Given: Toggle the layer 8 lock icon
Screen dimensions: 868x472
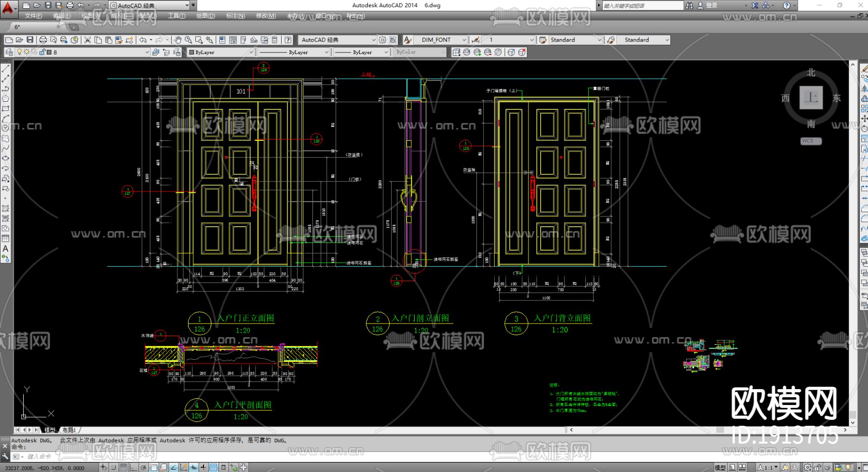Looking at the screenshot, I should click(x=42, y=52).
